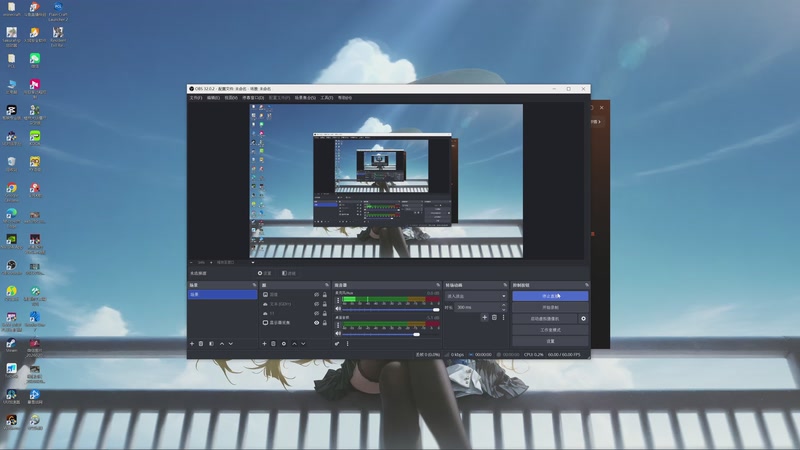Open the preview scaling dropdown beside 34%
This screenshot has width=800, height=450.
[235, 262]
